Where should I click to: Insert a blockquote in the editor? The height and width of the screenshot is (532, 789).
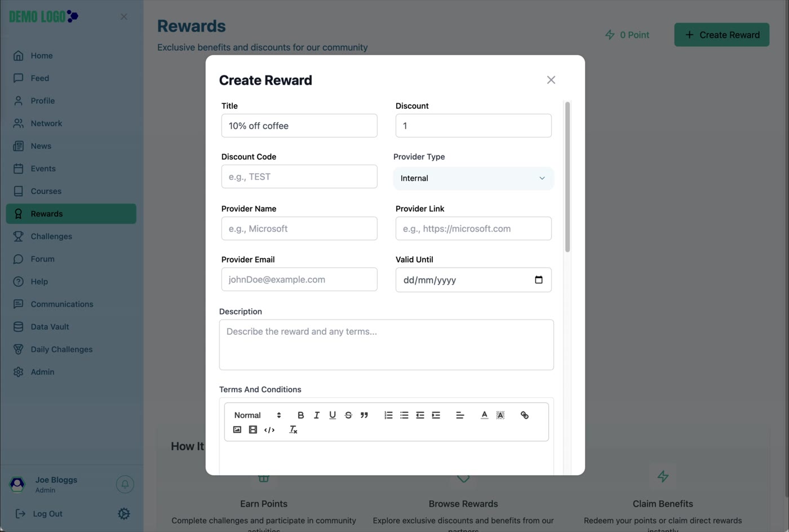tap(364, 415)
